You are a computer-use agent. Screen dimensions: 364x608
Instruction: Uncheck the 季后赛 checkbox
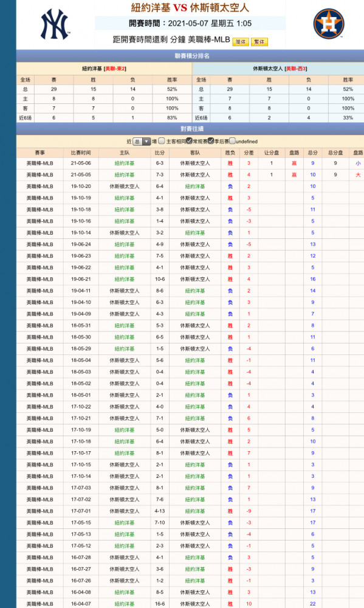click(211, 141)
